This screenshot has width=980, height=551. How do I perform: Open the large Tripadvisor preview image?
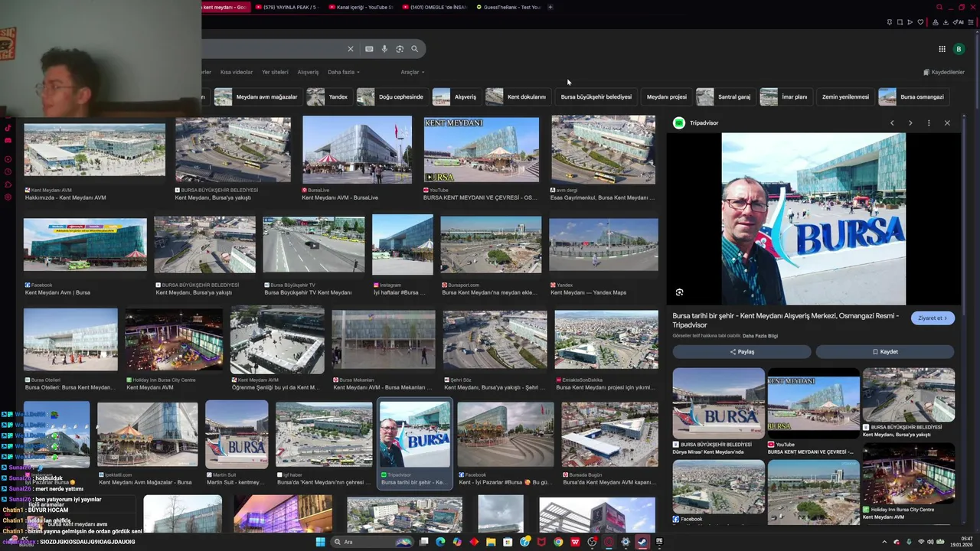tap(813, 219)
